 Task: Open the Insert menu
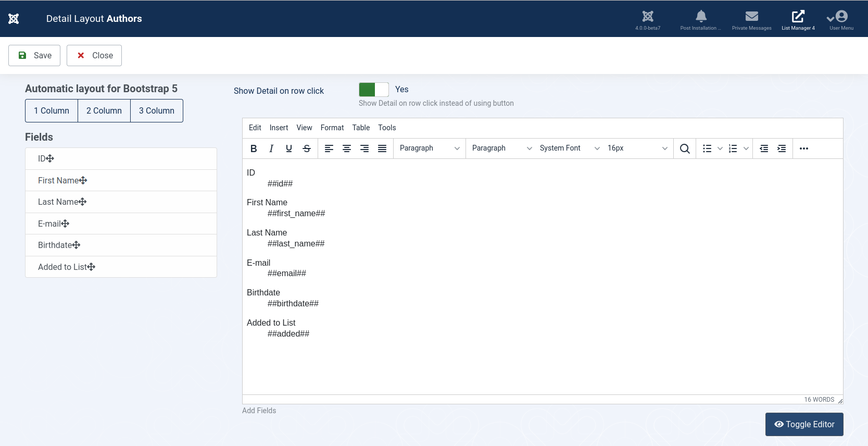279,128
